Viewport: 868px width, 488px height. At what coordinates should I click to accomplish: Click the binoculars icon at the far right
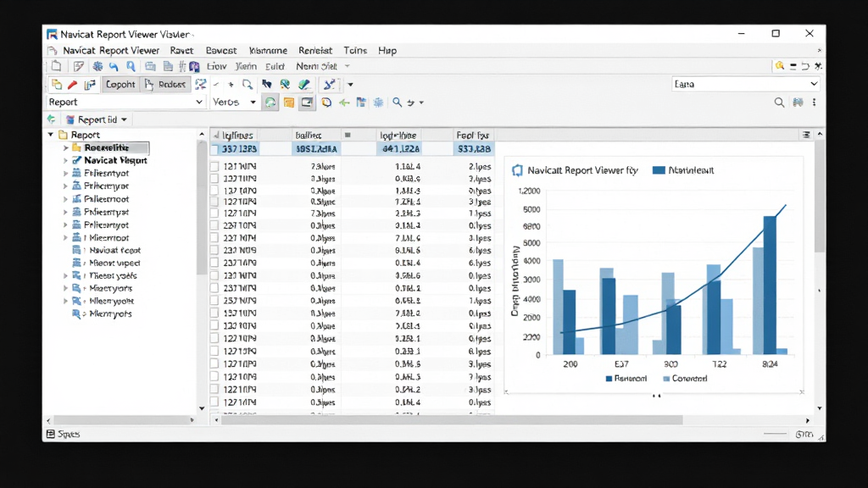point(798,103)
